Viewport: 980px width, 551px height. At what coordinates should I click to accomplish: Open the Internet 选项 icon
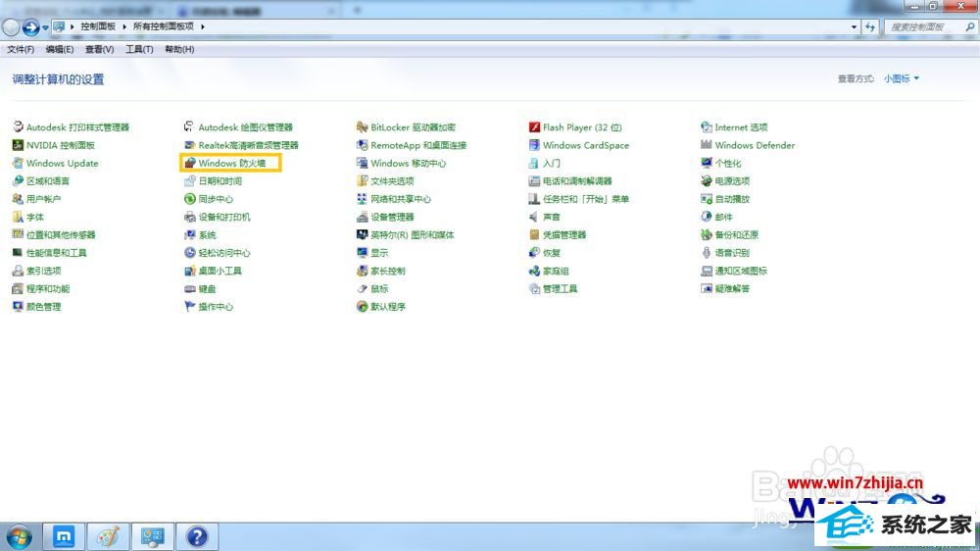[x=707, y=126]
